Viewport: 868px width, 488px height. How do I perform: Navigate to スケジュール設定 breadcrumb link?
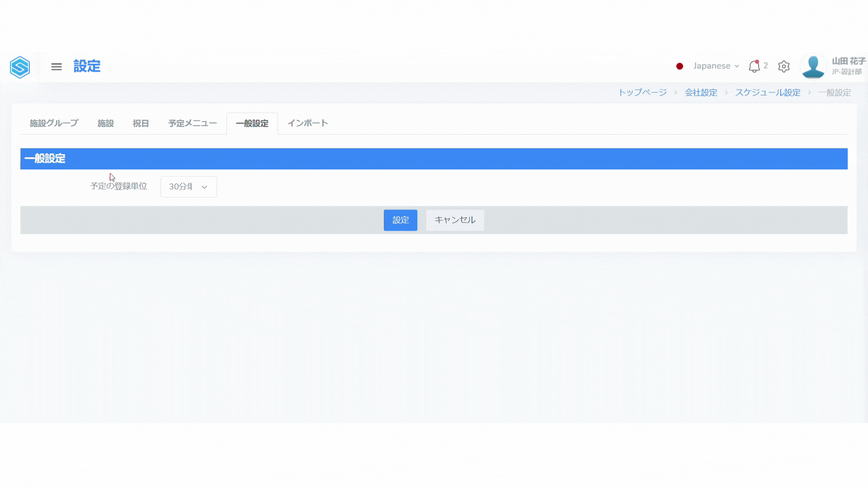(768, 93)
